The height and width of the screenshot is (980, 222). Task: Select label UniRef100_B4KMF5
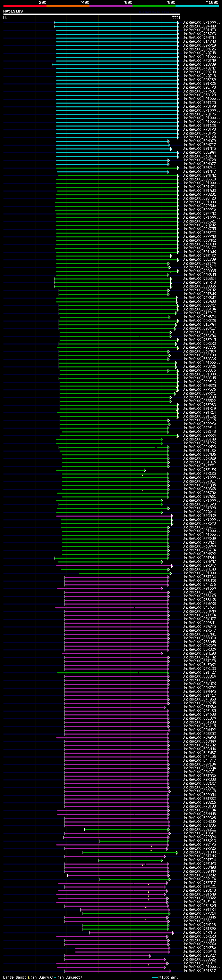(x=199, y=932)
